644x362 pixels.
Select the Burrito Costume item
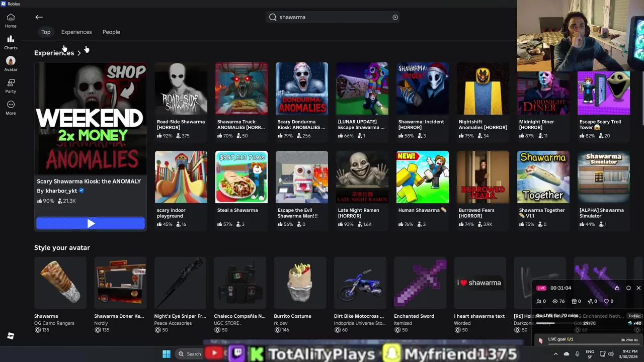300,295
